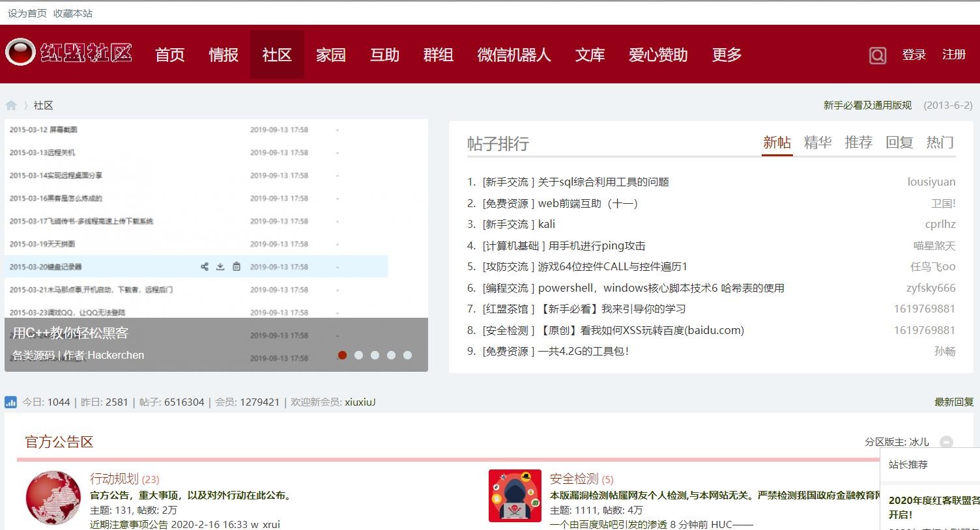980x530 pixels.
Task: Select the first red carousel dot
Action: tap(342, 355)
